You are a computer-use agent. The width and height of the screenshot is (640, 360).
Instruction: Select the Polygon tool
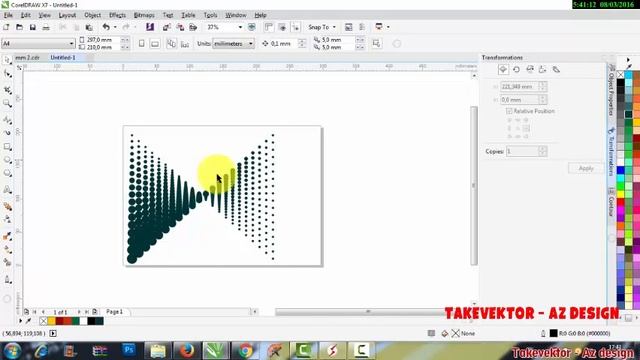[7, 174]
